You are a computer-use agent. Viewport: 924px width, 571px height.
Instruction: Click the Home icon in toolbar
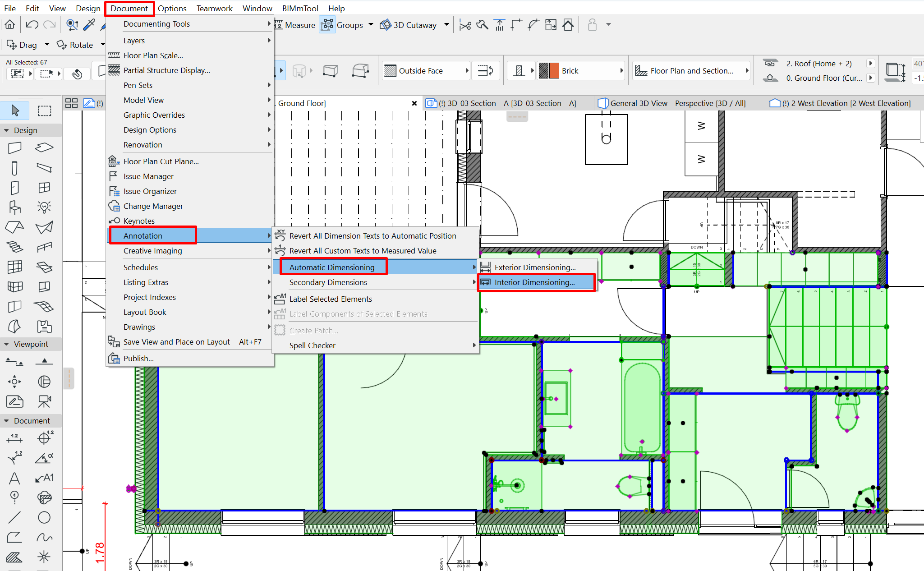10,25
